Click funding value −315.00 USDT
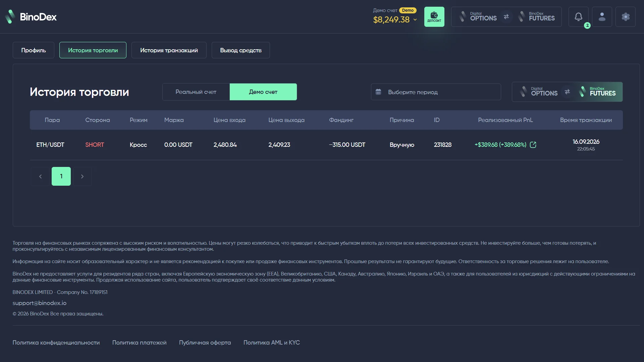Screen dimensions: 644x362 click(347, 145)
